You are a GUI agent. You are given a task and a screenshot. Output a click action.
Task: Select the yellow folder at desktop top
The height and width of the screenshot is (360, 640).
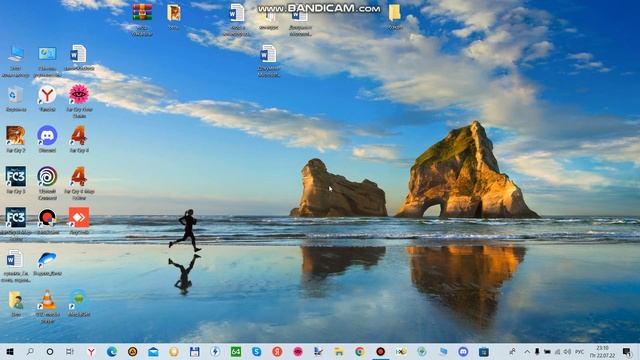pyautogui.click(x=394, y=13)
